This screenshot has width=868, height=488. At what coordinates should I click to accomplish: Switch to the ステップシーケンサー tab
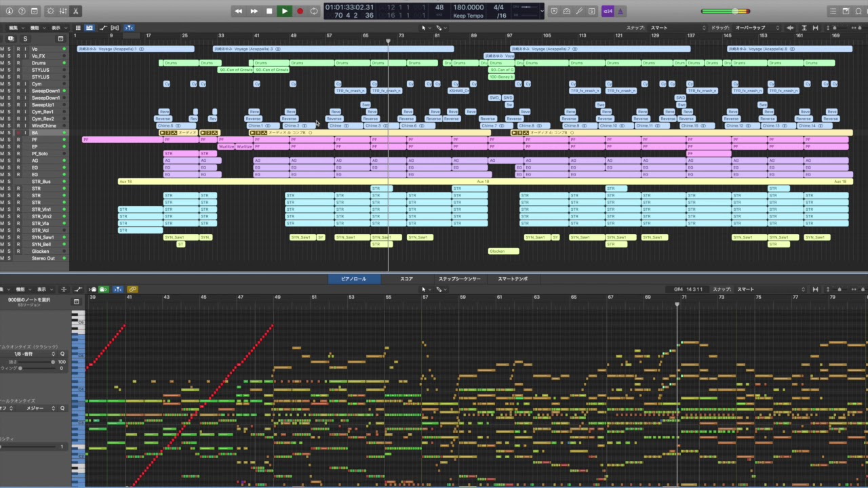[x=459, y=279]
